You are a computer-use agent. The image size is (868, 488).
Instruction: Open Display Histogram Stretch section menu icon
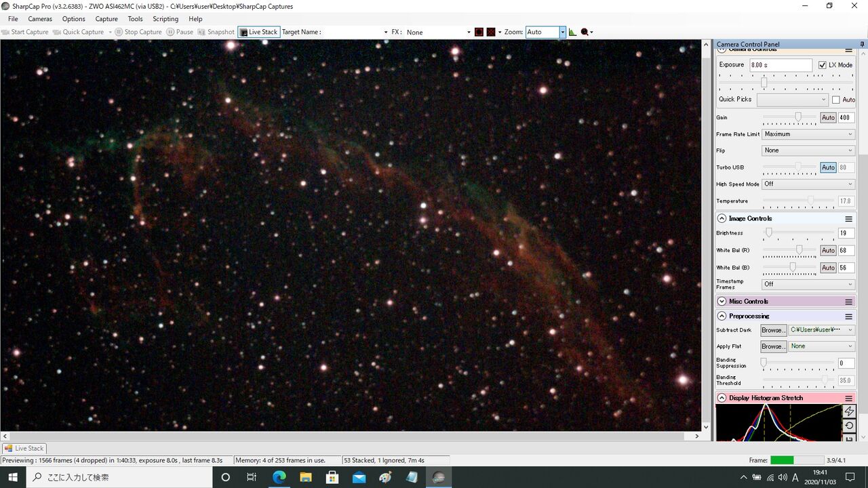(x=848, y=398)
